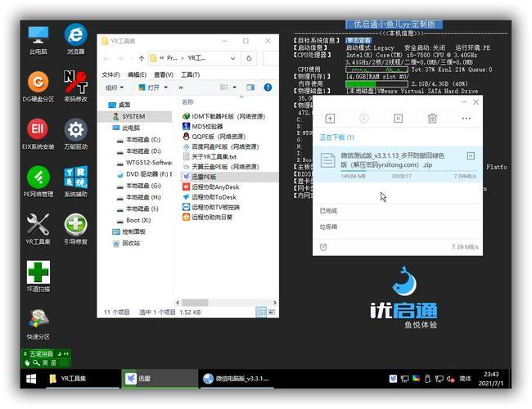Click 五笔拼音 input method bar
532x409 pixels.
click(x=46, y=358)
